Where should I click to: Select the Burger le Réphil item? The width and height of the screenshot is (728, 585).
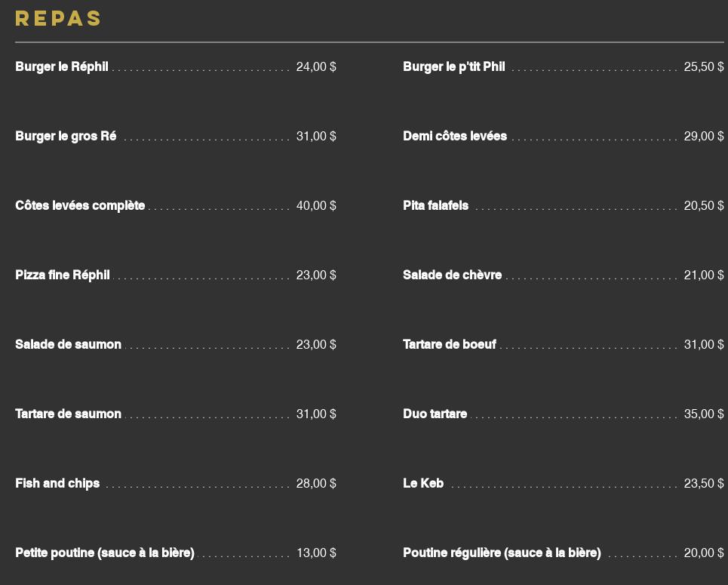pos(62,66)
